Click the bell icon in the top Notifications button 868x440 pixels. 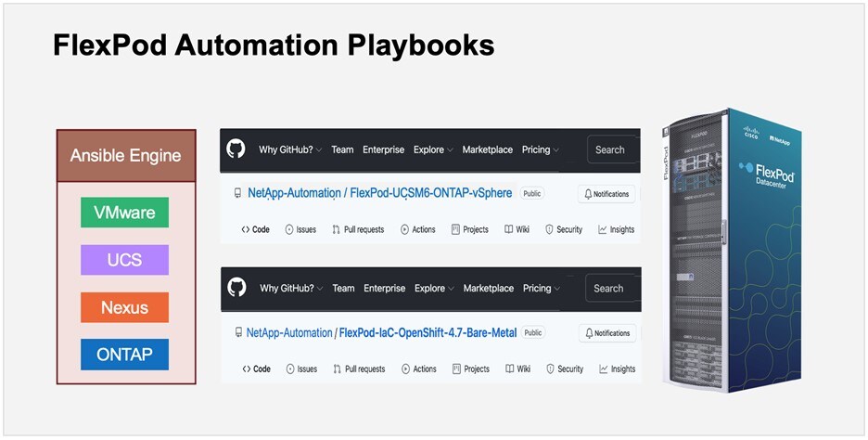point(588,194)
